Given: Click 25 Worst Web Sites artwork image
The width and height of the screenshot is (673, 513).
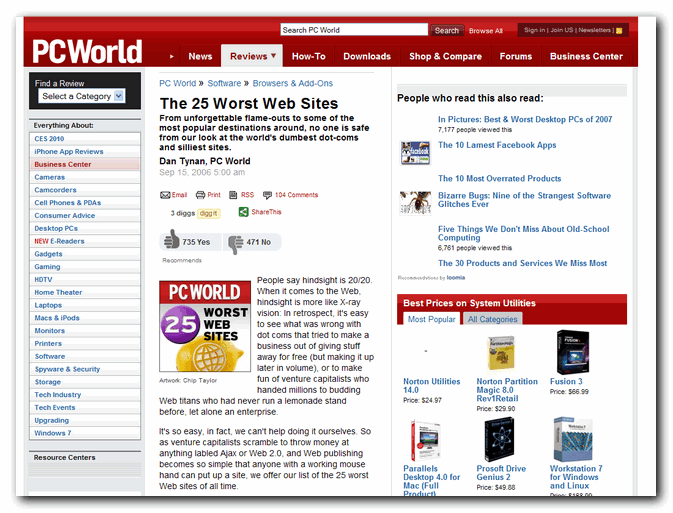Looking at the screenshot, I should (205, 326).
